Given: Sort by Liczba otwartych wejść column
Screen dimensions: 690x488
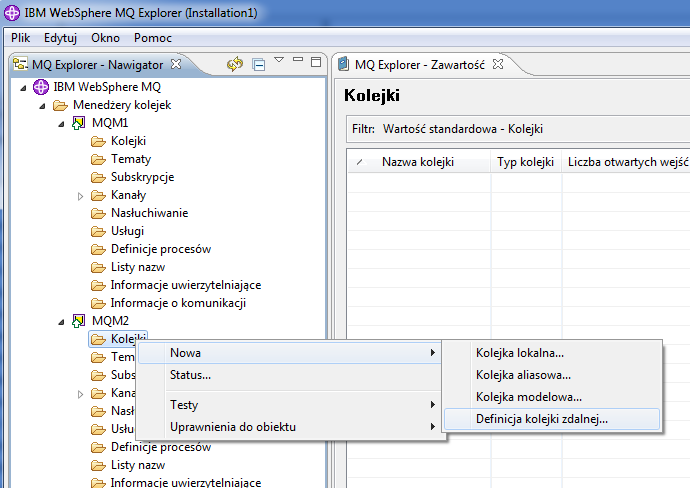Looking at the screenshot, I should pyautogui.click(x=628, y=162).
